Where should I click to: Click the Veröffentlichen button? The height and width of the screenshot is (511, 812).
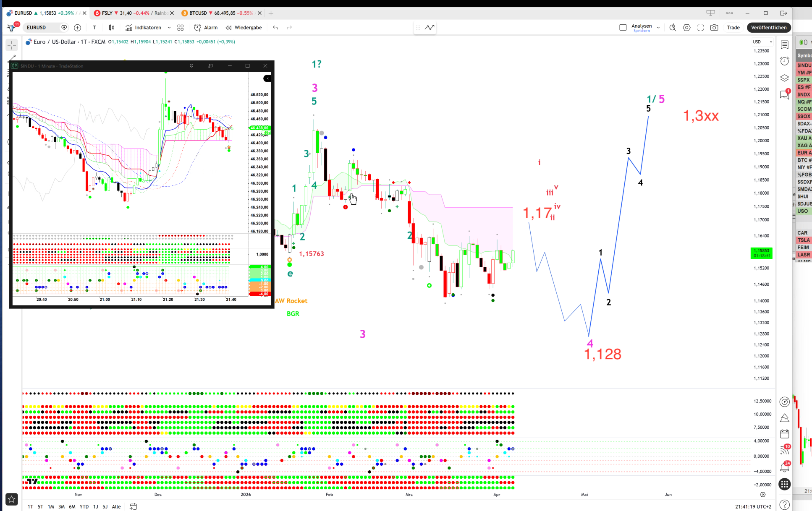click(768, 28)
